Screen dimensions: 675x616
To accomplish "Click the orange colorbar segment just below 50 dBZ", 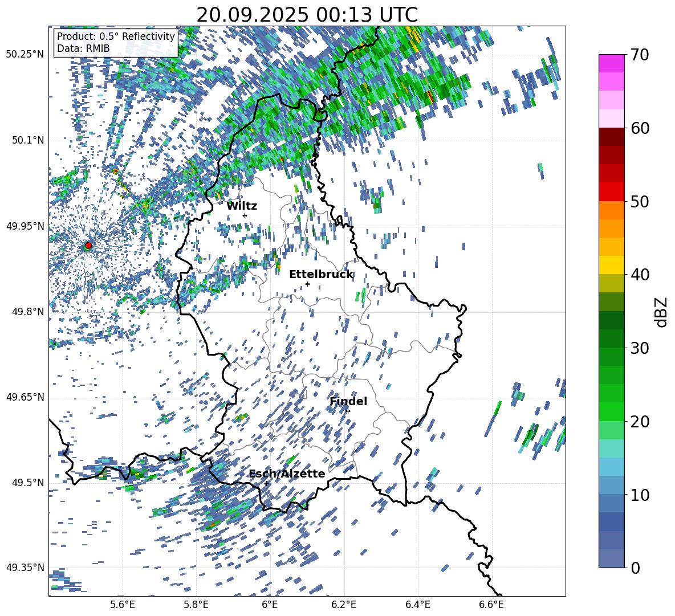I will (611, 210).
